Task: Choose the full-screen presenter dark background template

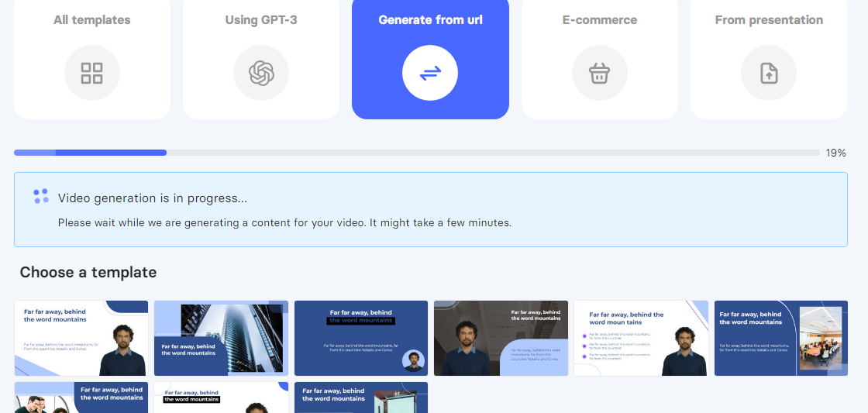Action: coord(501,339)
